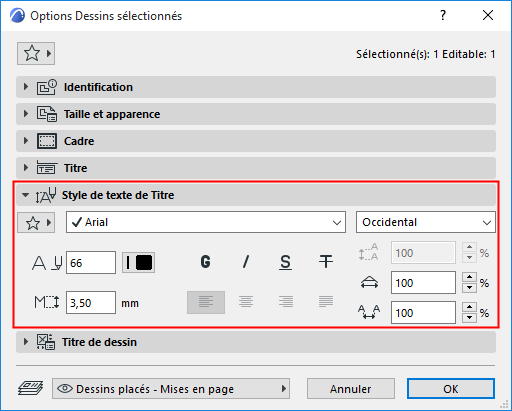Open the top Favorites star button

coord(36,53)
